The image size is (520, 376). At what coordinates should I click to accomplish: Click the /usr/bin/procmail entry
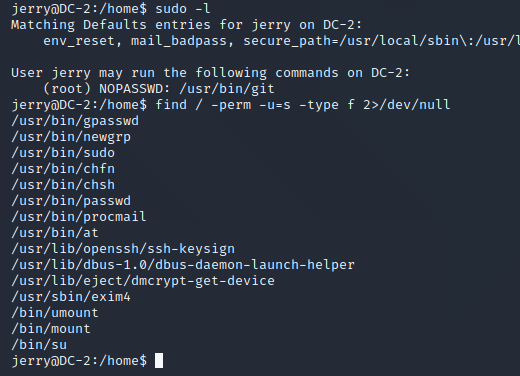(79, 217)
